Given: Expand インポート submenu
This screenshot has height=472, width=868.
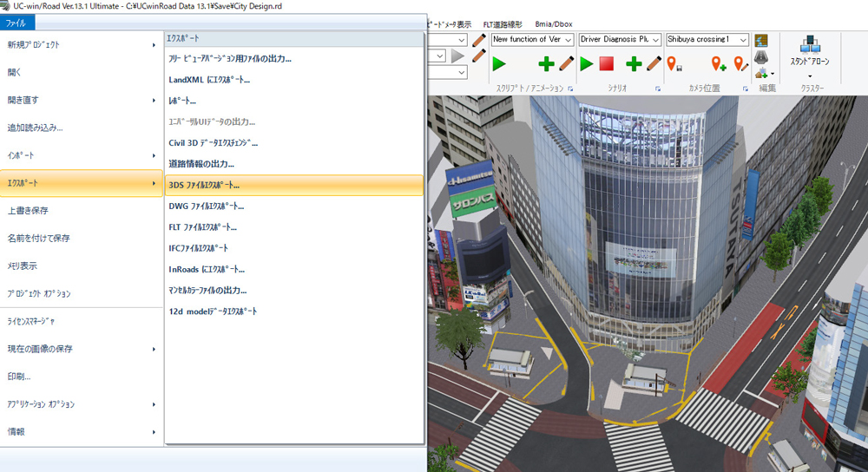Looking at the screenshot, I should (x=82, y=155).
